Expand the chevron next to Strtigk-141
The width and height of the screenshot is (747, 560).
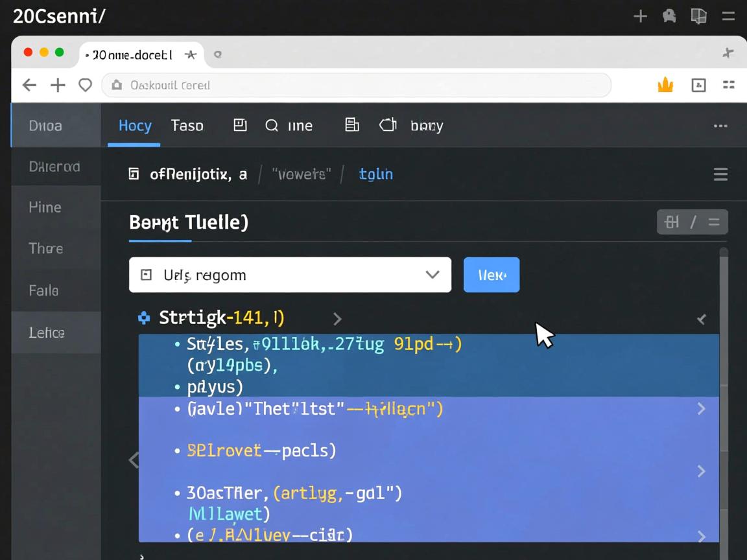click(337, 318)
